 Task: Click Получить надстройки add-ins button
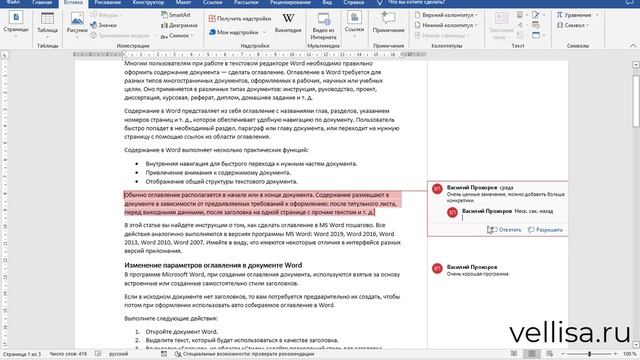tap(240, 18)
